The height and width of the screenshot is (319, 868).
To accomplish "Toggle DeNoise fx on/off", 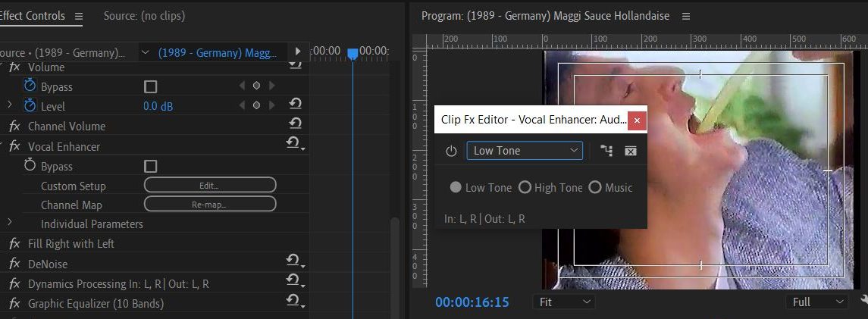I will (x=14, y=264).
